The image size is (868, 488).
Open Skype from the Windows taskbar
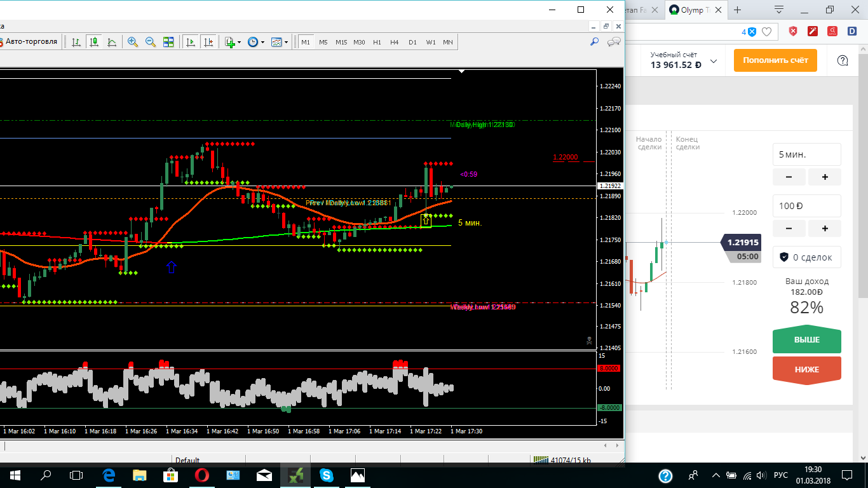pyautogui.click(x=327, y=475)
